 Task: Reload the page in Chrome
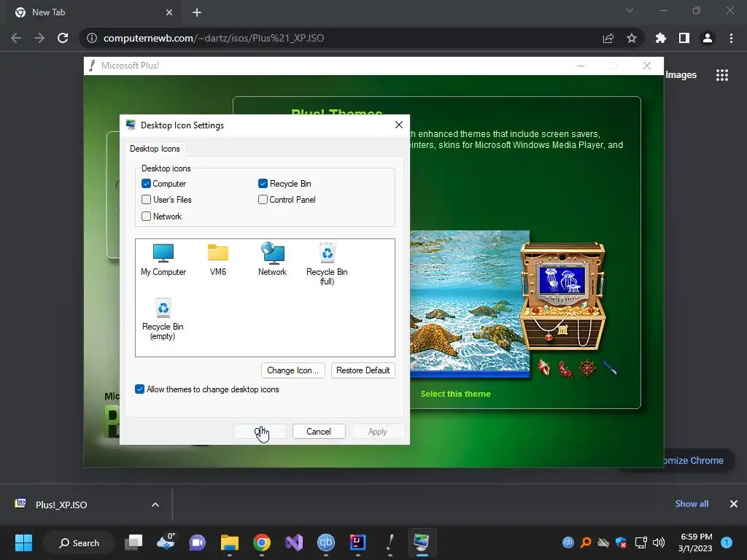click(63, 38)
